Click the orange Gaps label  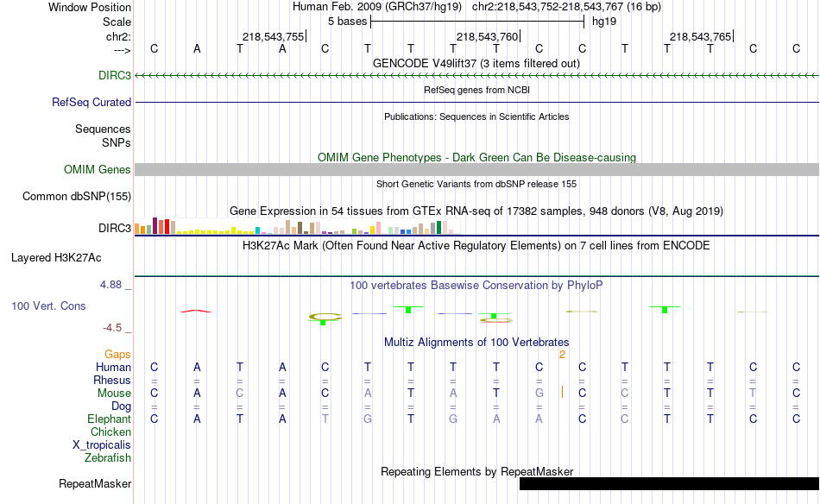(117, 355)
